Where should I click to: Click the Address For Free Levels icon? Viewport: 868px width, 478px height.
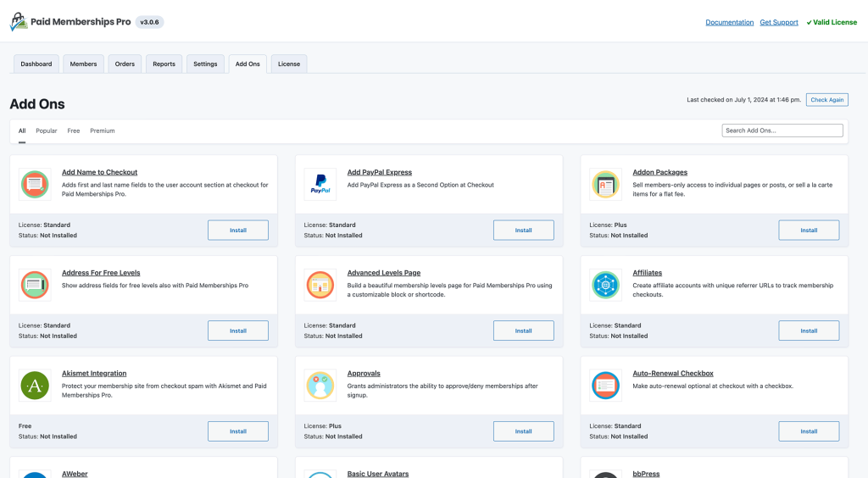(x=35, y=285)
